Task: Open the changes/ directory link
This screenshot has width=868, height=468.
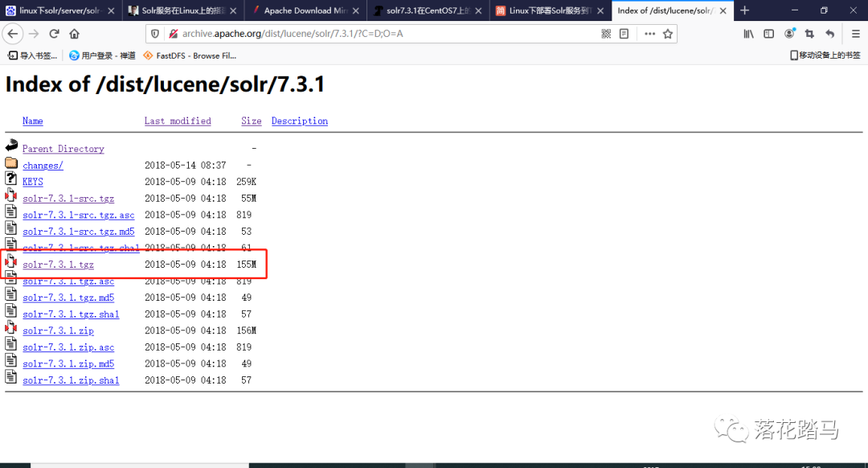Action: click(x=43, y=165)
